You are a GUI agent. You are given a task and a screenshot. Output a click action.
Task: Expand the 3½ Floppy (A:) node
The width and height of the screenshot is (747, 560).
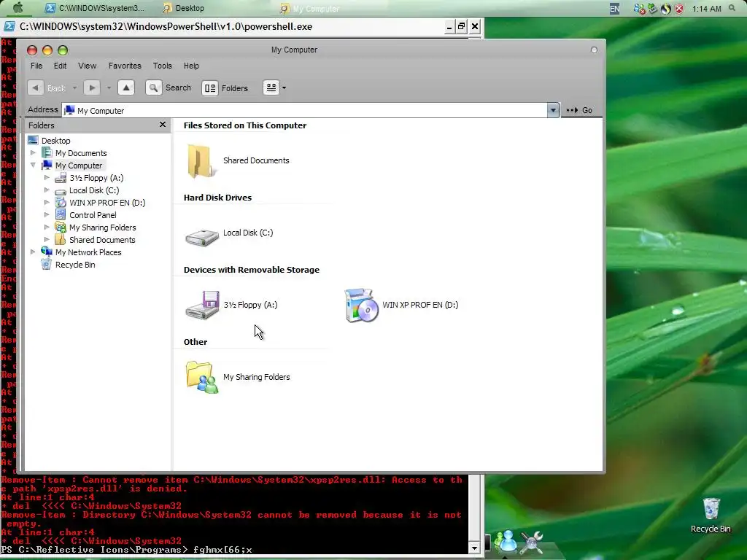click(47, 178)
